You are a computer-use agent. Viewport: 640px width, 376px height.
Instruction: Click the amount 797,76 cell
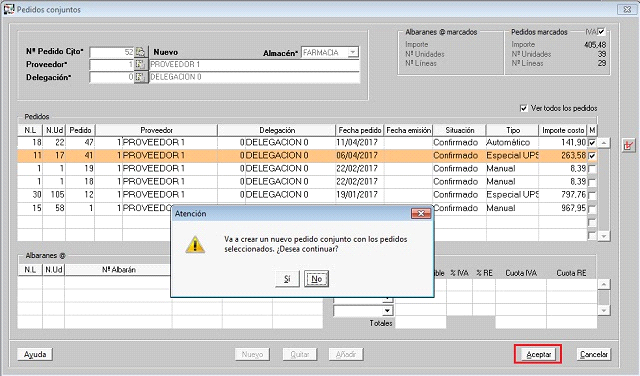tap(563, 195)
